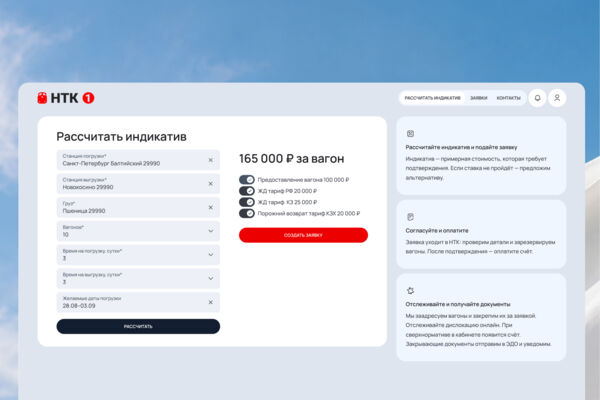Clear the Груз field value
The image size is (600, 400).
click(210, 207)
